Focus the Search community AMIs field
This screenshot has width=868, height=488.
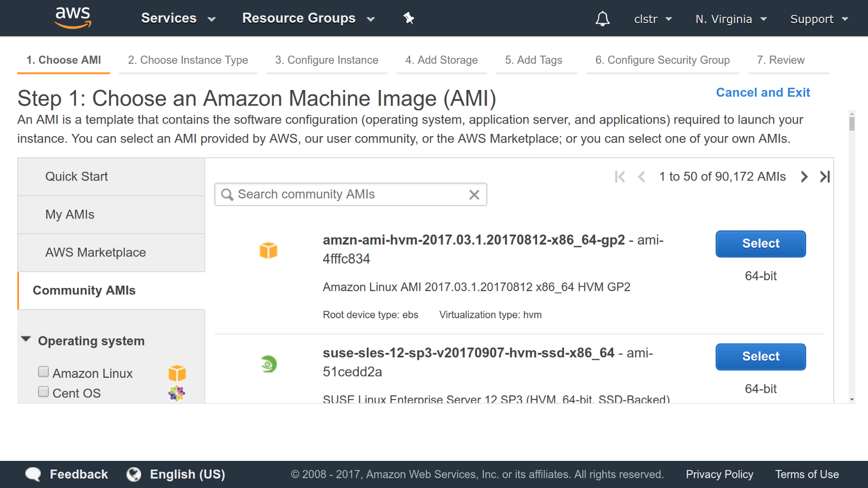pyautogui.click(x=347, y=195)
